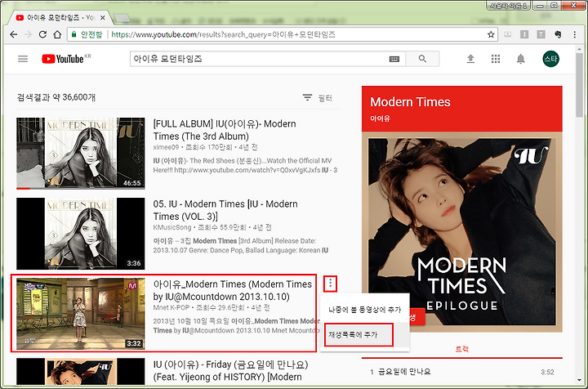Open the on-screen keyboard icon in search box
The height and width of the screenshot is (389, 588).
click(x=394, y=59)
